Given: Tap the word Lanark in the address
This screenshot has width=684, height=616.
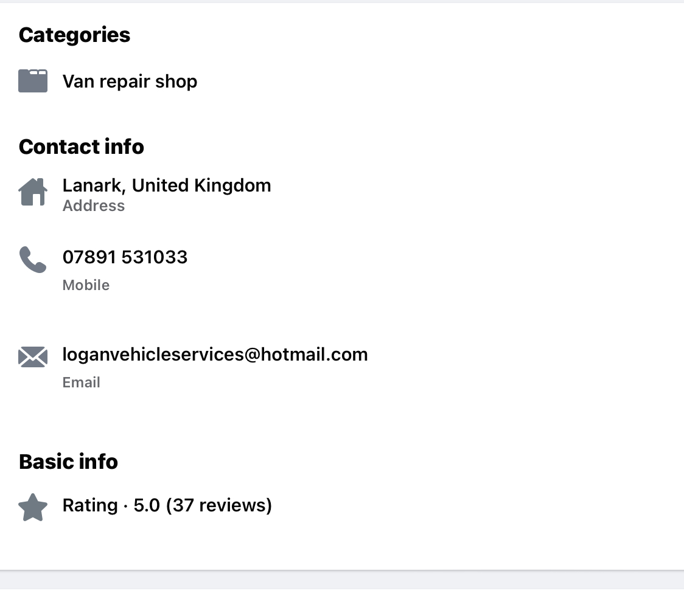Looking at the screenshot, I should pyautogui.click(x=92, y=185).
